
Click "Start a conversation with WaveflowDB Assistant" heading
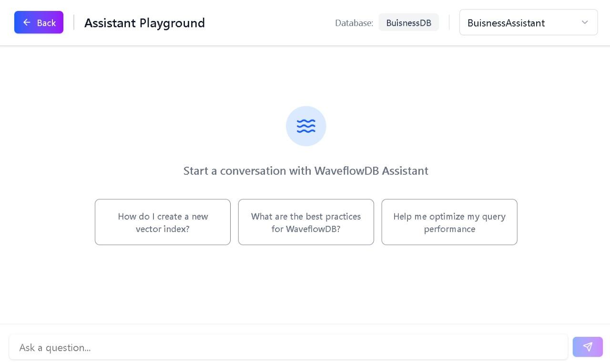305,171
